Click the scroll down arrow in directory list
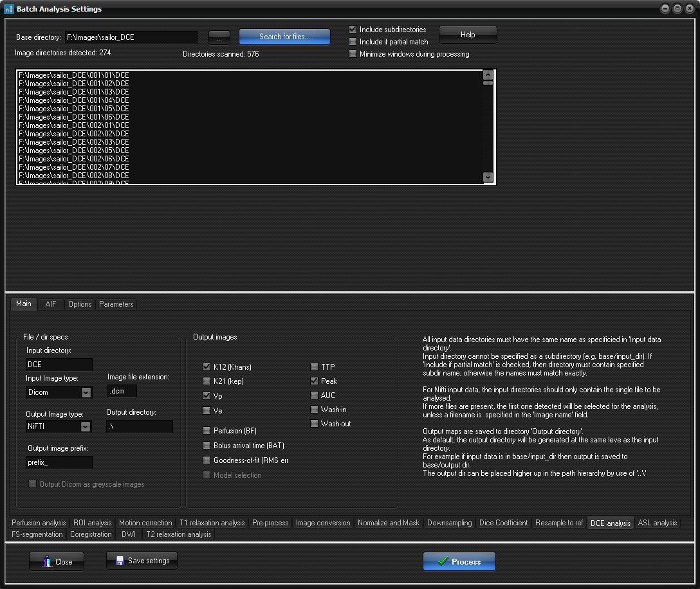The height and width of the screenshot is (589, 700). [x=488, y=177]
